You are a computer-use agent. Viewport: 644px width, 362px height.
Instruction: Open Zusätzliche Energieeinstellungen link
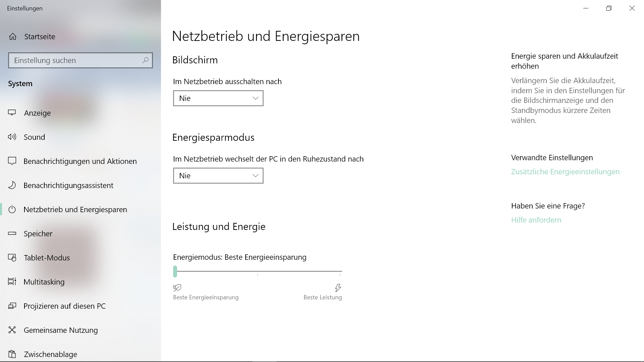(x=565, y=172)
